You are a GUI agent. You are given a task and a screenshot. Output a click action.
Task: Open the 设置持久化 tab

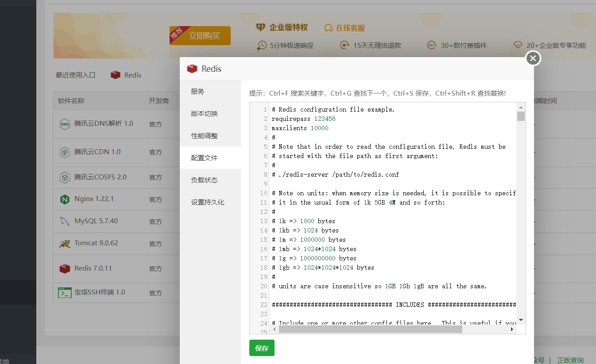[x=208, y=202]
